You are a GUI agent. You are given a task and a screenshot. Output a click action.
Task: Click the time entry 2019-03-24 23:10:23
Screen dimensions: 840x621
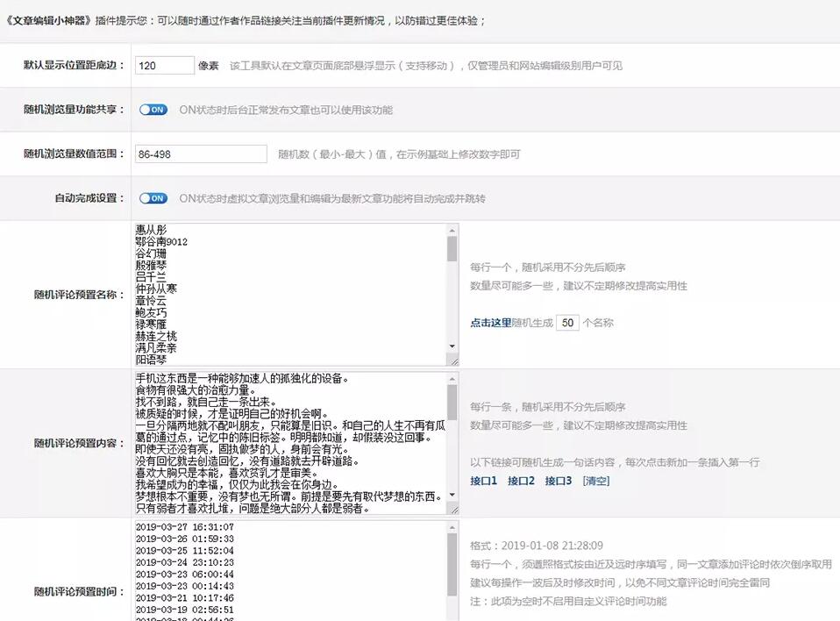pyautogui.click(x=185, y=562)
